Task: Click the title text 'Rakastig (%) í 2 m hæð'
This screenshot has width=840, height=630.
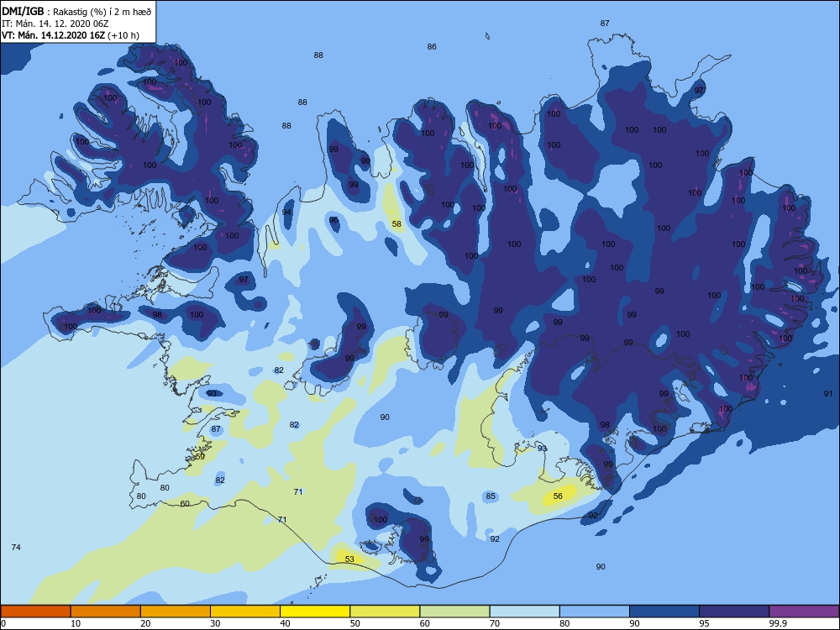Action: [x=102, y=12]
